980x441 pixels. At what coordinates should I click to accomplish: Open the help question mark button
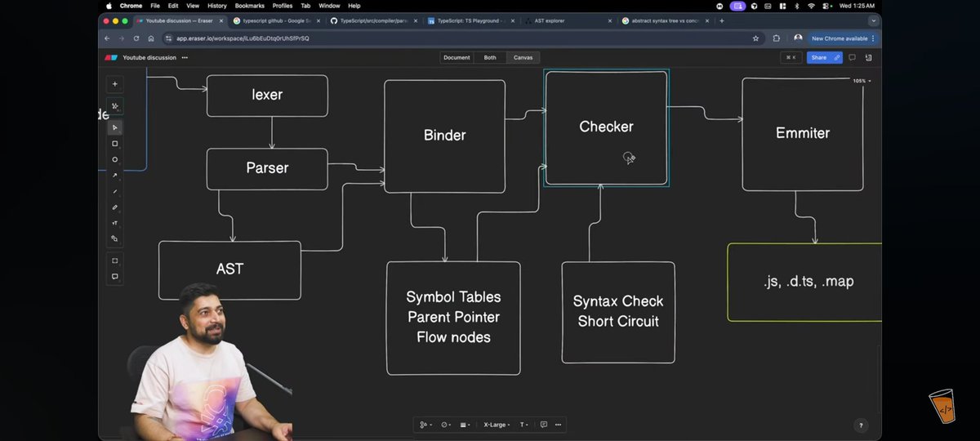point(860,425)
